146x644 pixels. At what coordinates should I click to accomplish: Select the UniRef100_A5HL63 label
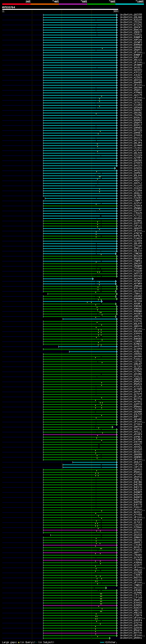coord(131,570)
